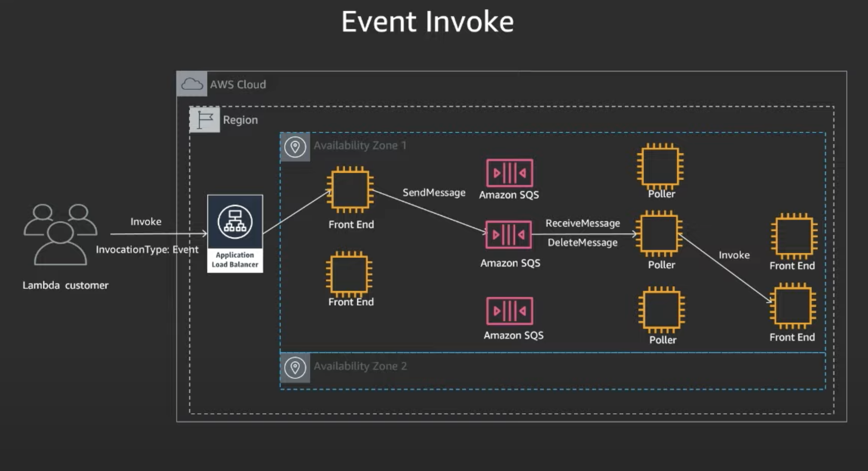Click the Application Load Balancer caption text

235,260
